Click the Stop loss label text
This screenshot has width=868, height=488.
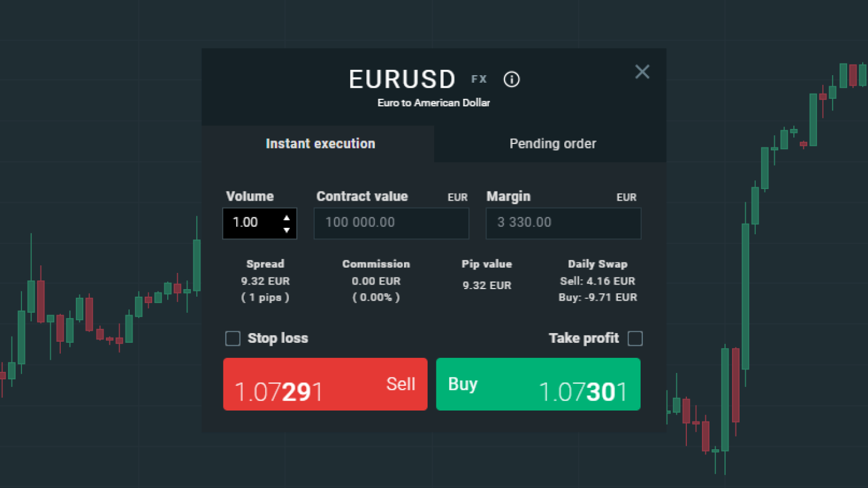(278, 338)
